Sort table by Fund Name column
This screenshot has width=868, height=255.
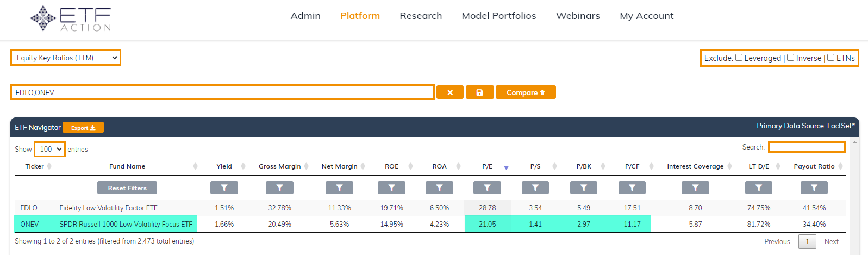click(127, 166)
